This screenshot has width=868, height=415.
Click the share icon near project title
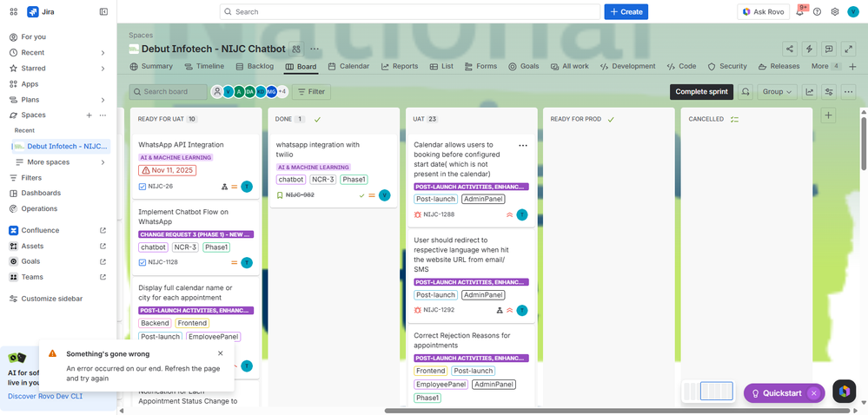[790, 49]
